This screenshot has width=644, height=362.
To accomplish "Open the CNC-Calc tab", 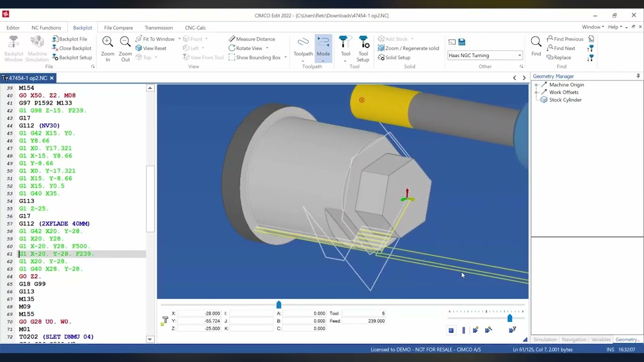I will coord(195,28).
